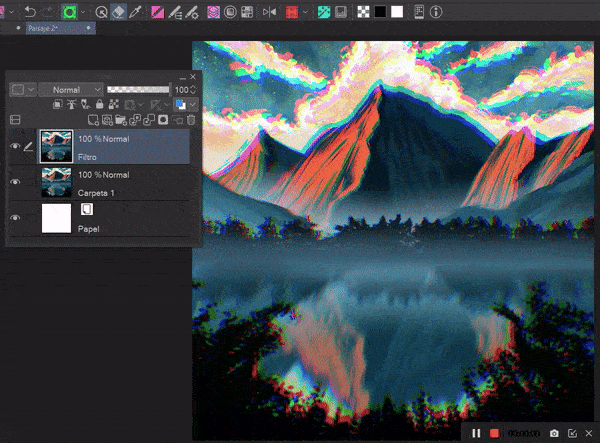600x443 pixels.
Task: Delete the selected layer with trash icon
Action: point(191,120)
